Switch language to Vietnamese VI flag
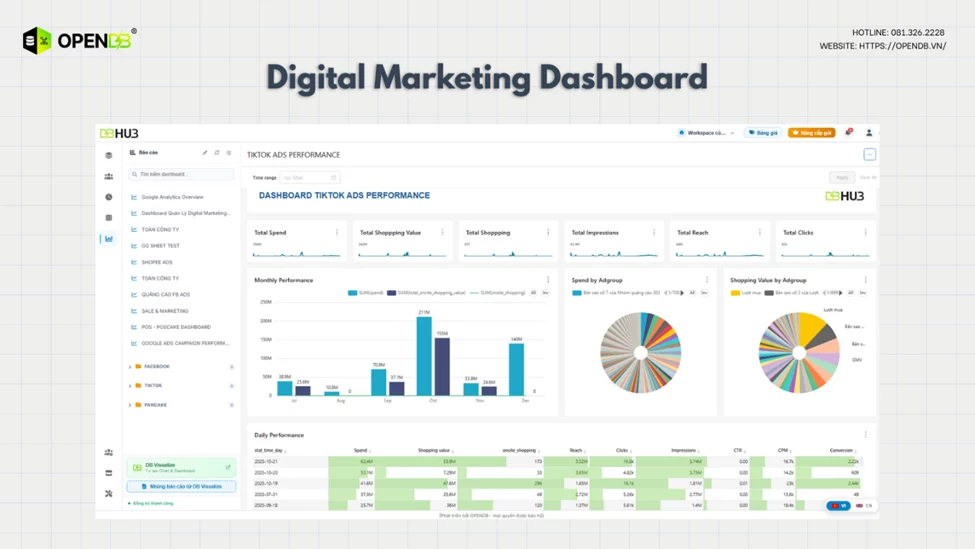This screenshot has height=549, width=975. tap(838, 506)
